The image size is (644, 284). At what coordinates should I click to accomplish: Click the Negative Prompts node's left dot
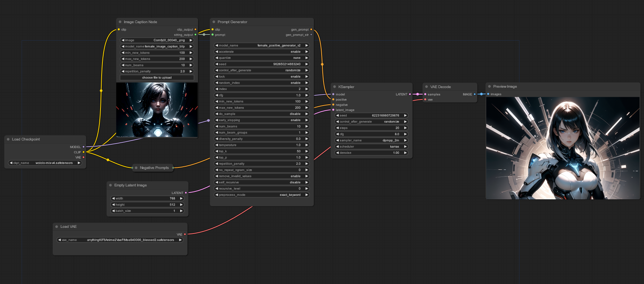136,168
